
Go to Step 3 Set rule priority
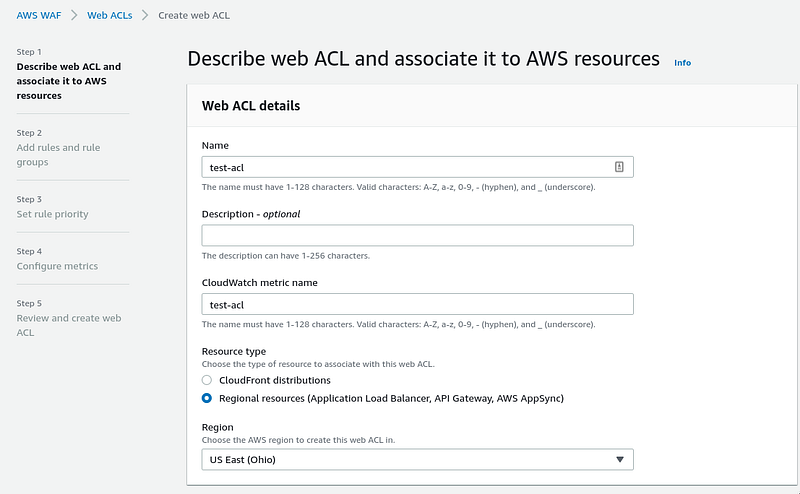53,214
